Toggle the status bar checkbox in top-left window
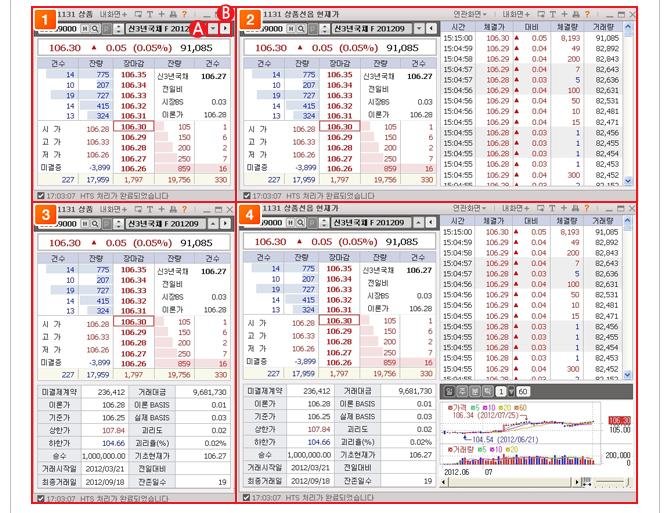 (x=41, y=196)
